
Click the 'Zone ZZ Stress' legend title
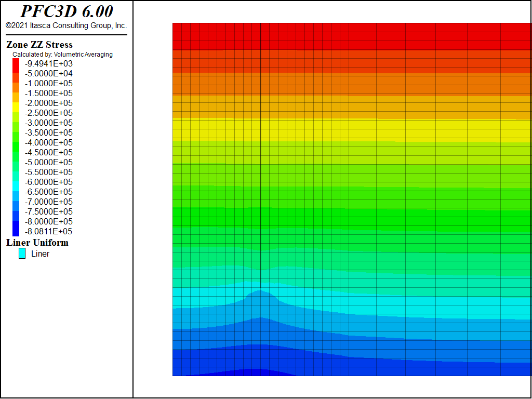click(x=39, y=45)
